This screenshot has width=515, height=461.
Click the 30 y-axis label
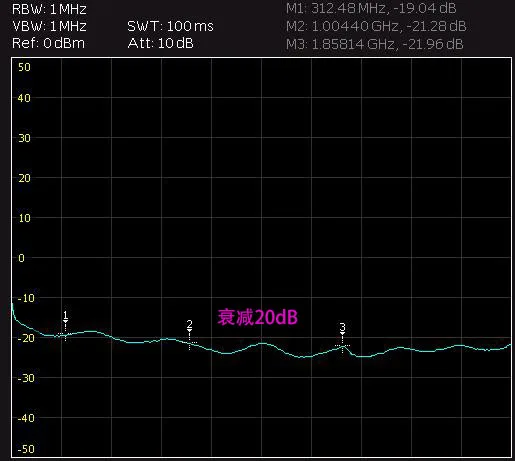tap(24, 138)
